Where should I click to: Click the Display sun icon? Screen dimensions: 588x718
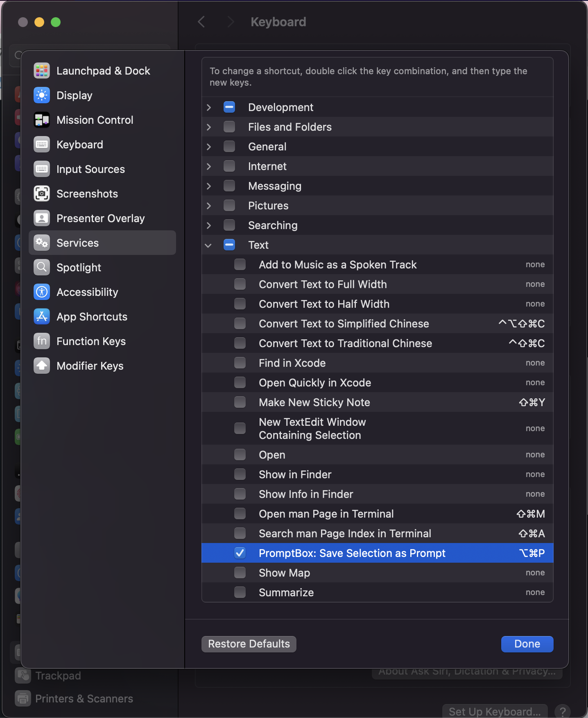(42, 95)
